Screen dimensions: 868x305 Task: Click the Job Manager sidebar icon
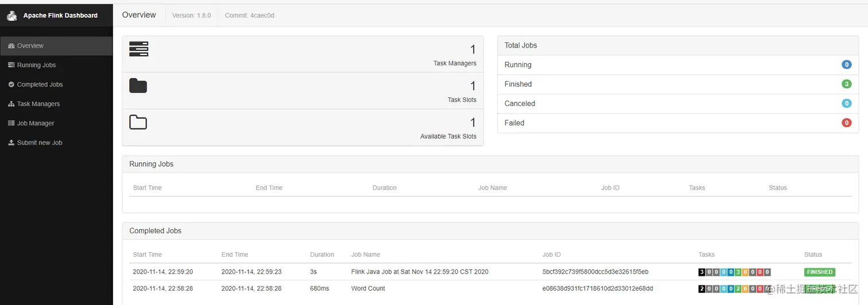click(11, 123)
